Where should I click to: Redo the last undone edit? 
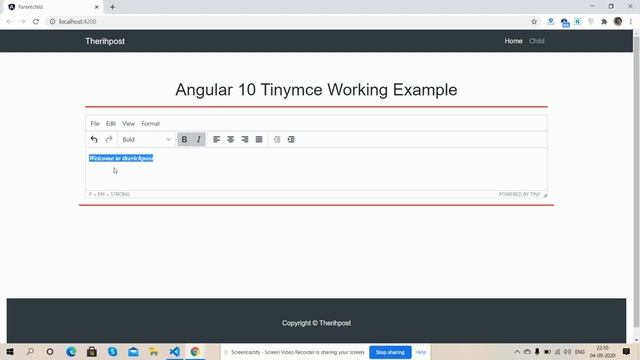[109, 140]
